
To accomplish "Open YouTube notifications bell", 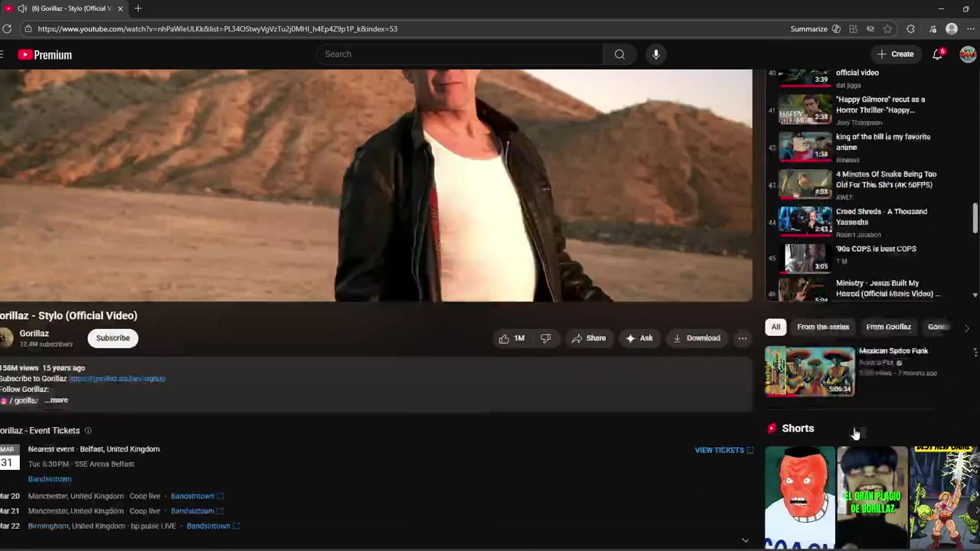I will tap(938, 54).
